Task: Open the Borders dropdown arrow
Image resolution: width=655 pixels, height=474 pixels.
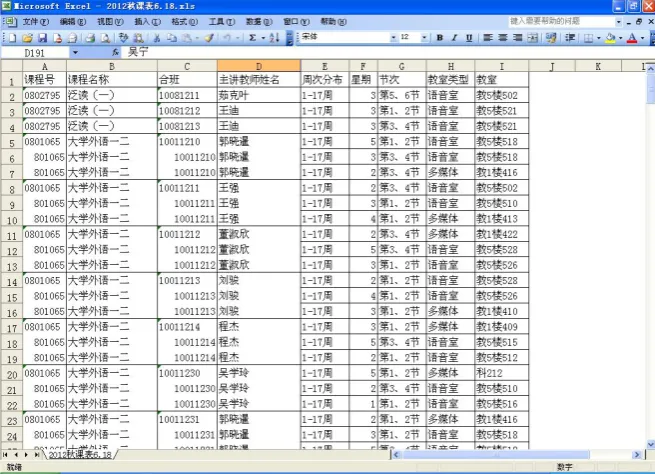Action: click(x=599, y=38)
